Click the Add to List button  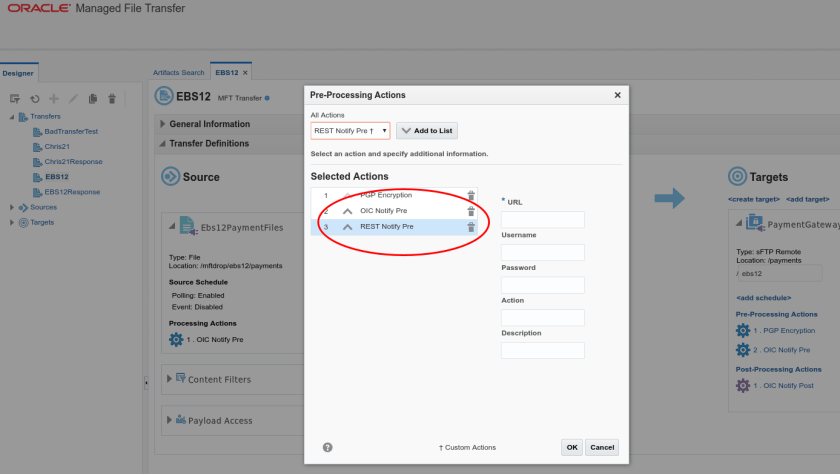(426, 131)
